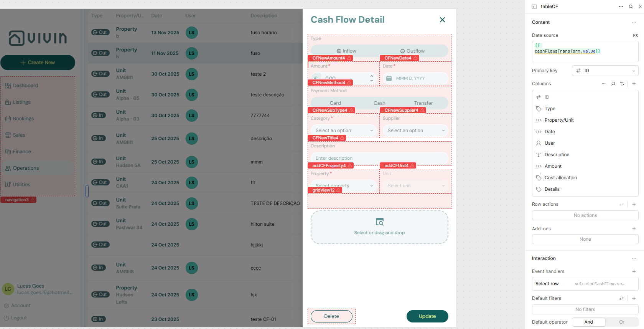Click the Delete button
Viewport: 644px width, 329px height.
tap(331, 316)
